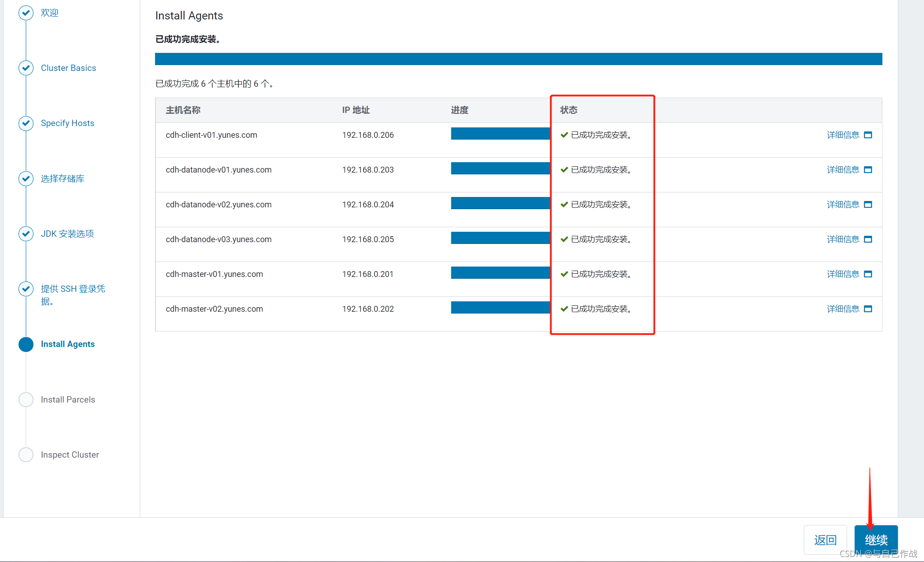The width and height of the screenshot is (924, 562).
Task: Click the 主机名称 column header
Action: pyautogui.click(x=183, y=110)
